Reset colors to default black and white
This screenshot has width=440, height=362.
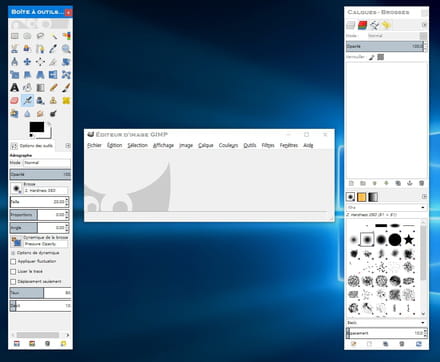(x=31, y=135)
